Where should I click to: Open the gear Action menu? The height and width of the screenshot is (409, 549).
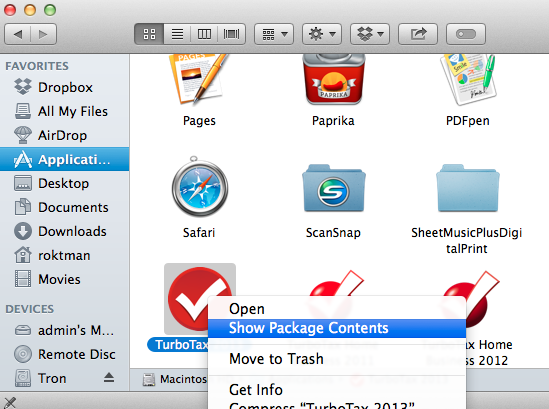[322, 34]
